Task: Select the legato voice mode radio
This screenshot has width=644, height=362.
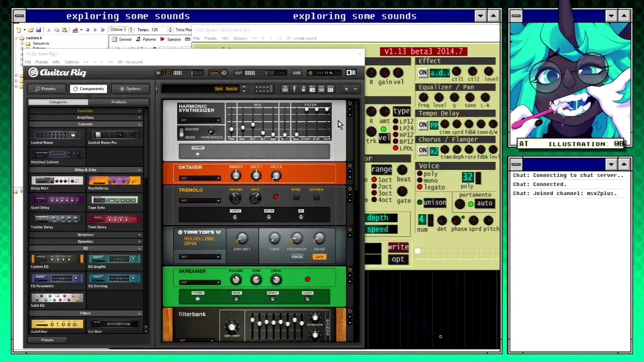Action: (420, 187)
